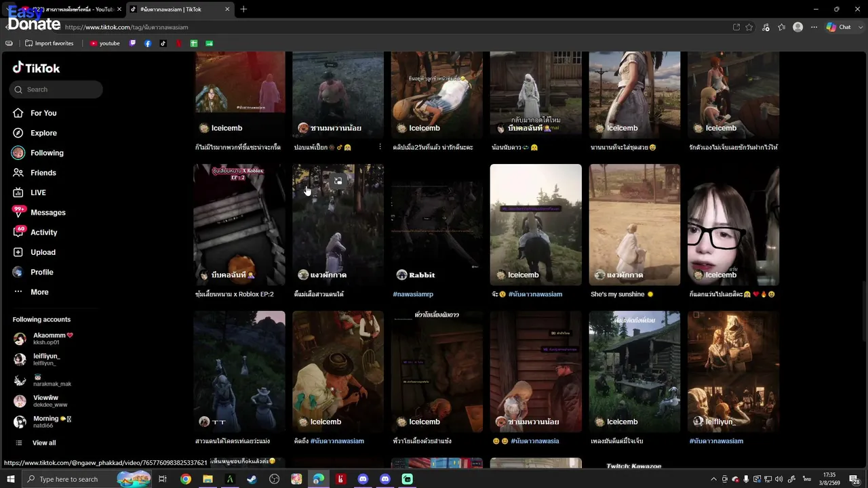868x488 pixels.
Task: Switch to Microsoft Edge on the taskbar
Action: [318, 479]
